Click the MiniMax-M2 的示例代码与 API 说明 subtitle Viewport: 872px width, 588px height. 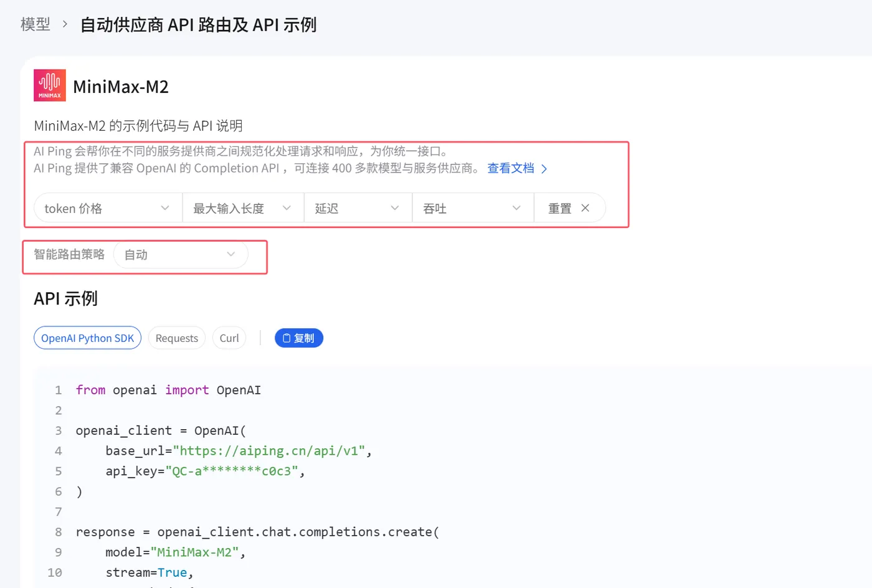[x=138, y=126]
